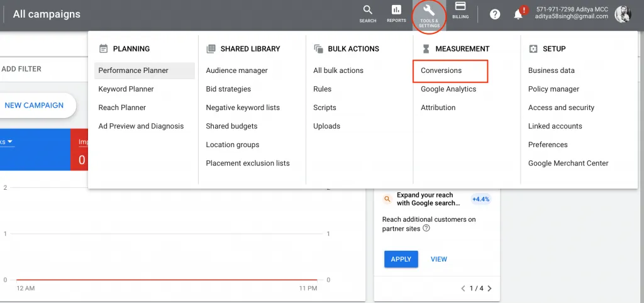Image resolution: width=644 pixels, height=303 pixels.
Task: Open the account profile avatar
Action: [623, 14]
